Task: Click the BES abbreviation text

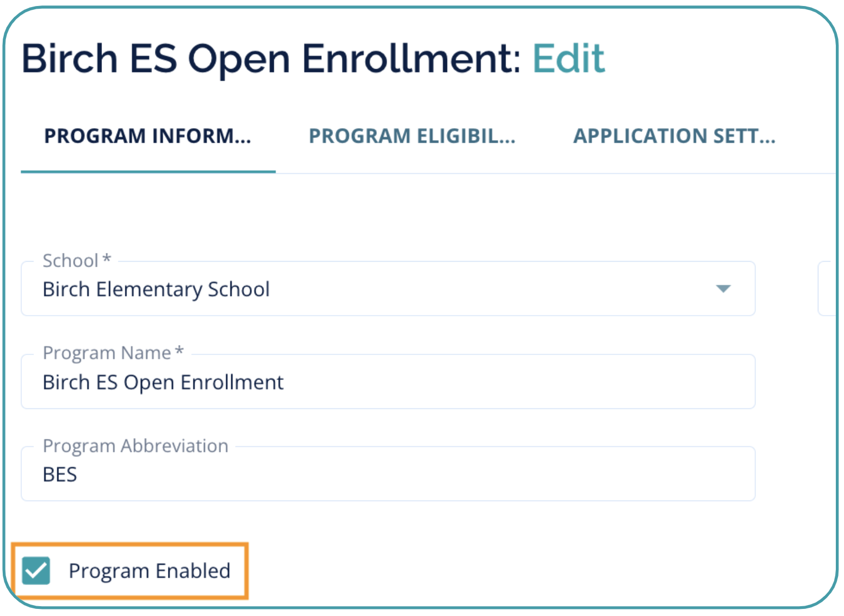Action: (x=60, y=474)
